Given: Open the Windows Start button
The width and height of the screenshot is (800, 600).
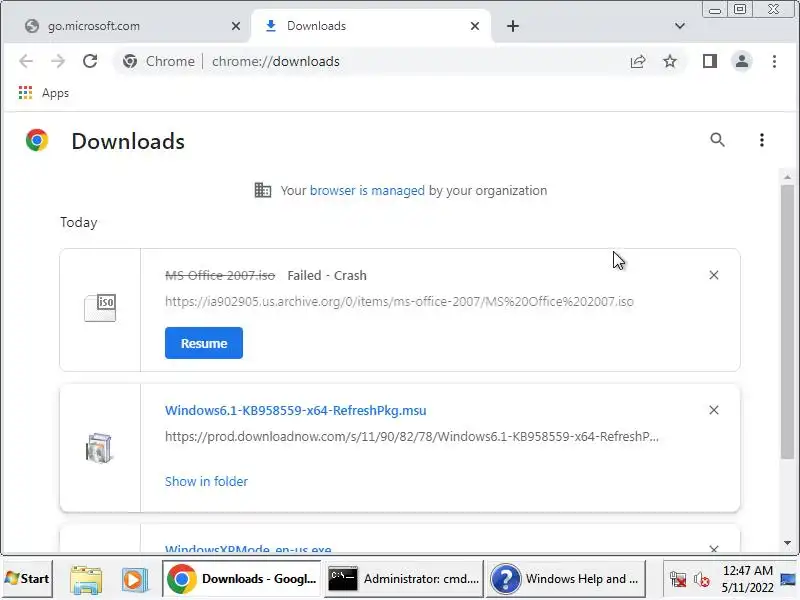Looking at the screenshot, I should click(27, 579).
